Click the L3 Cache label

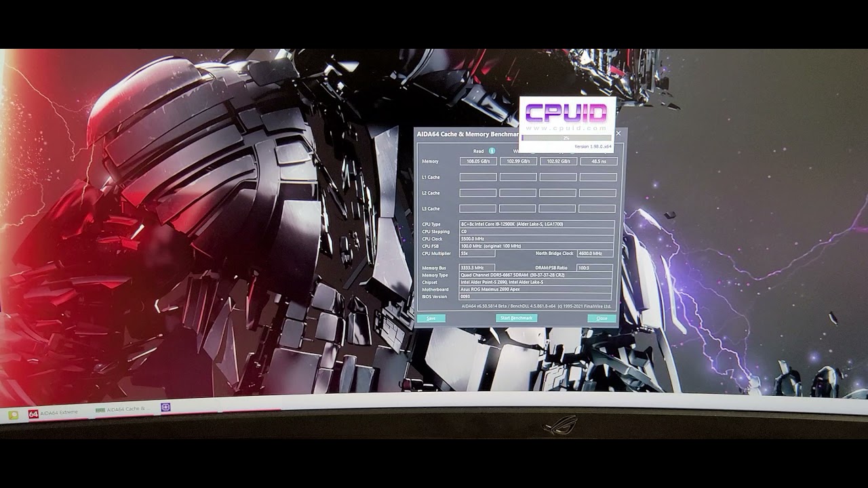tap(431, 209)
